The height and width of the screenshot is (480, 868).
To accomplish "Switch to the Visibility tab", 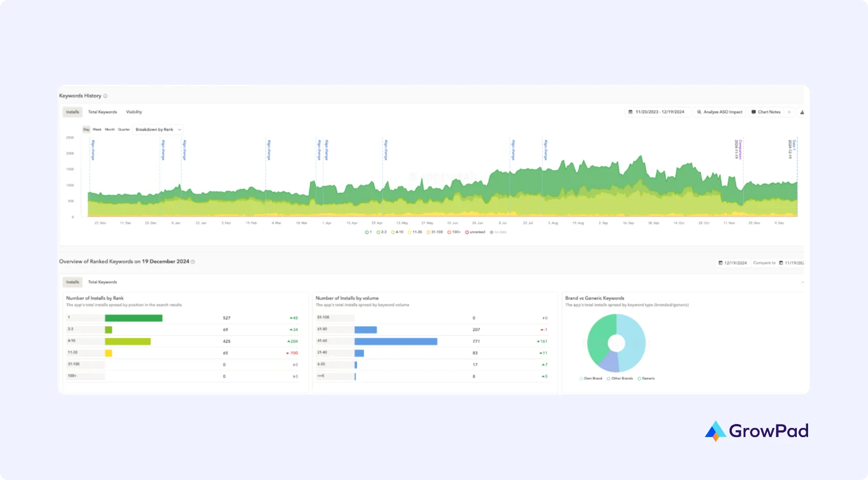I will click(134, 112).
